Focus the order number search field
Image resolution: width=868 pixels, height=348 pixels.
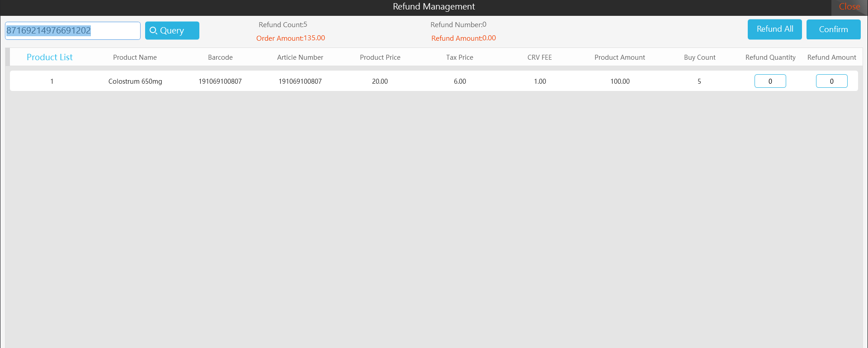pos(72,31)
